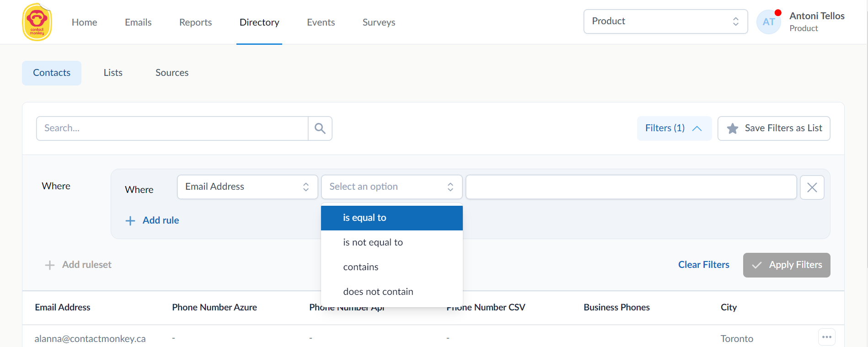Image resolution: width=868 pixels, height=347 pixels.
Task: Click the Toronto city cell
Action: 737,339
